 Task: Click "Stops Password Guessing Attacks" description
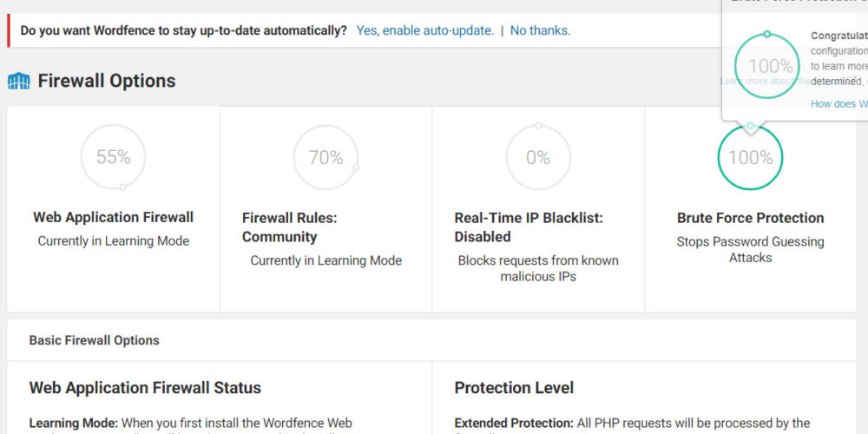[x=751, y=249]
